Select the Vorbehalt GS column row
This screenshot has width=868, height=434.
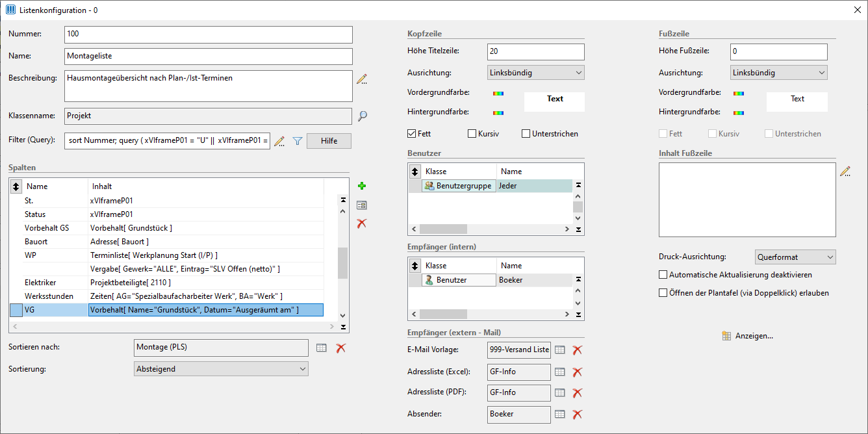click(x=167, y=228)
